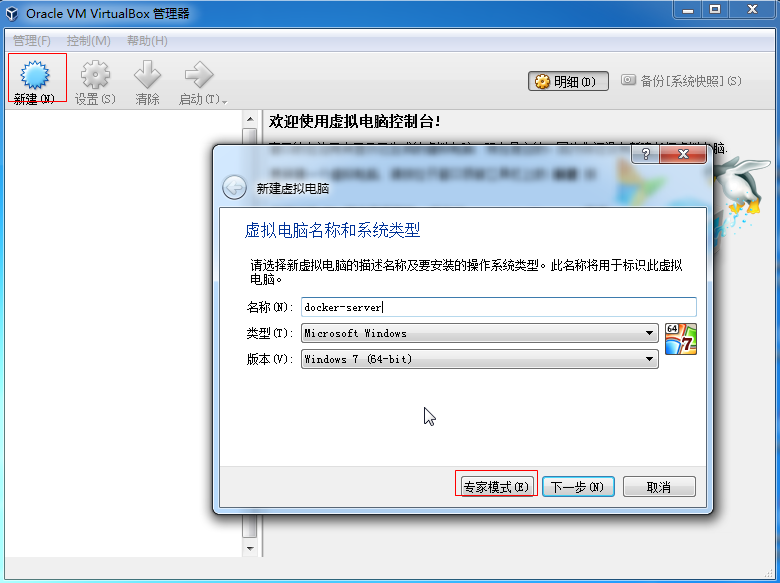
Task: Click the 新建虚拟电脑 dialog title
Action: coord(292,189)
